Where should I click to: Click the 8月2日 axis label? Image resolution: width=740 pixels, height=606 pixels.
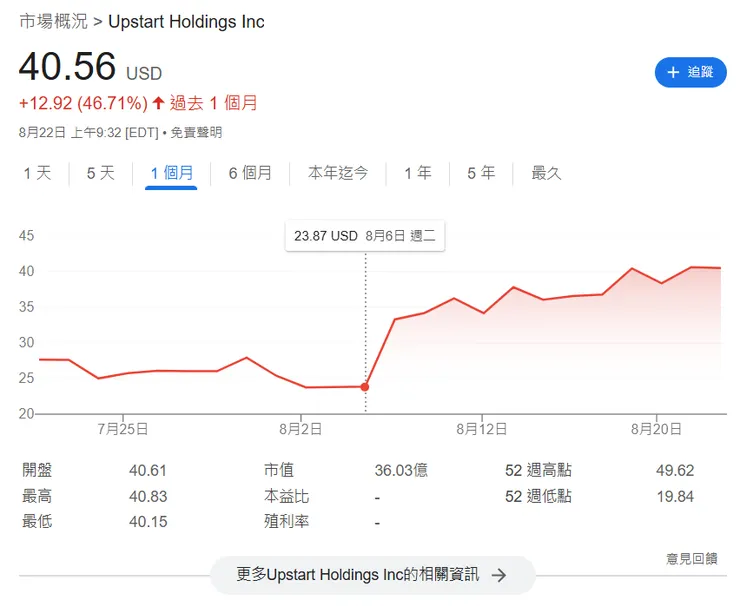click(301, 429)
